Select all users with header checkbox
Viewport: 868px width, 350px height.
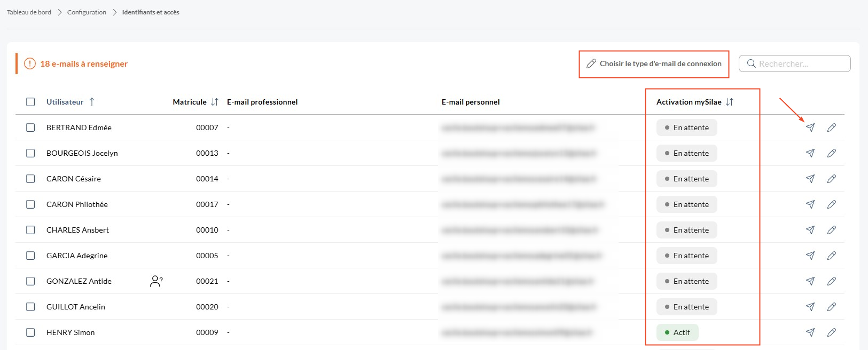click(30, 102)
